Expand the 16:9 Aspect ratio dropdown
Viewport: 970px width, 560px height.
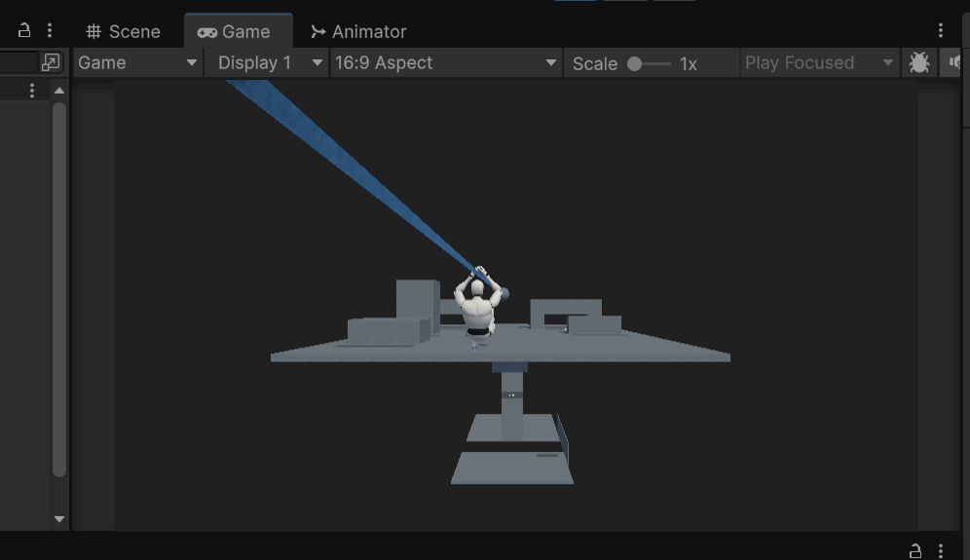445,63
